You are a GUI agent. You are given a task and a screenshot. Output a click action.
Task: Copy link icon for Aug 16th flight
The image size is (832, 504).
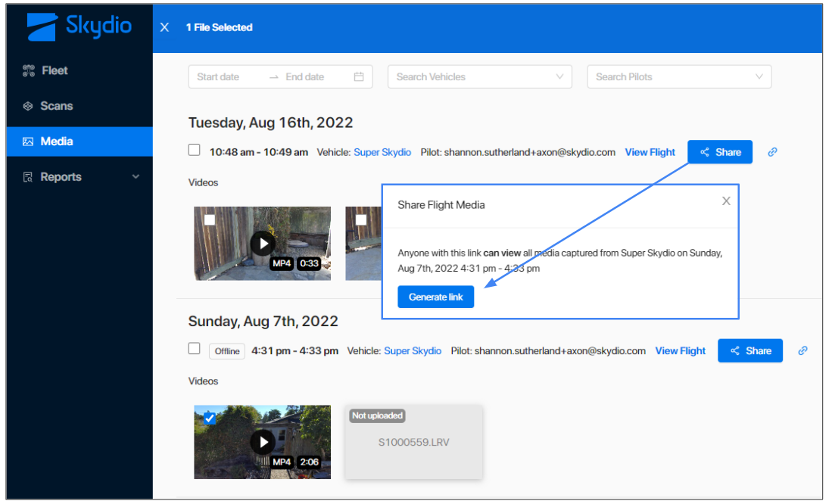772,152
